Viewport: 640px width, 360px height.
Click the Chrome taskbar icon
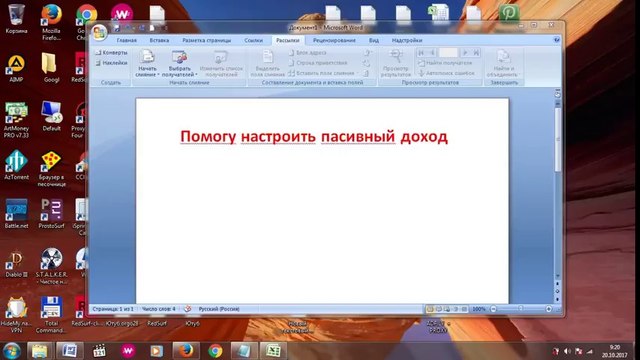pyautogui.click(x=215, y=351)
